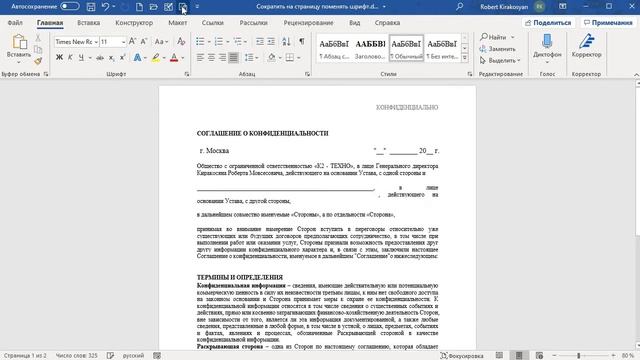This screenshot has height=360, width=640.
Task: Expand the styles gallery
Action: [x=464, y=58]
